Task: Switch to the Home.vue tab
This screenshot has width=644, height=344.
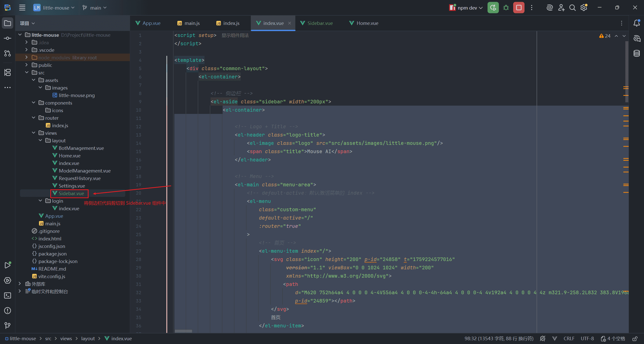Action: click(x=364, y=23)
